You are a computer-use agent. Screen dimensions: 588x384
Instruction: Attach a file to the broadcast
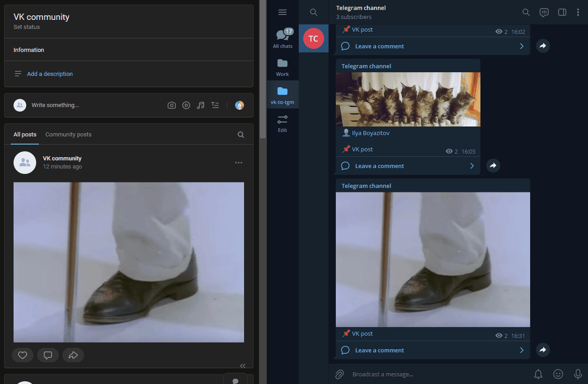[339, 374]
